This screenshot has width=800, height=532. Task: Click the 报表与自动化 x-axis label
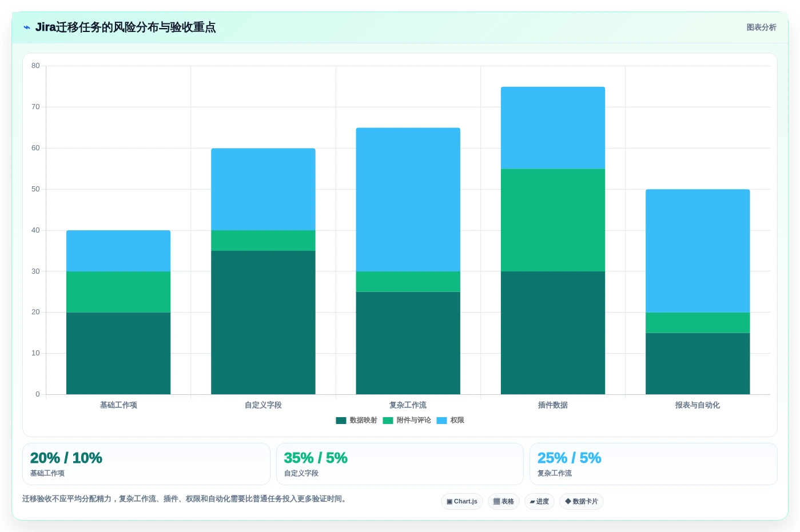pyautogui.click(x=698, y=405)
